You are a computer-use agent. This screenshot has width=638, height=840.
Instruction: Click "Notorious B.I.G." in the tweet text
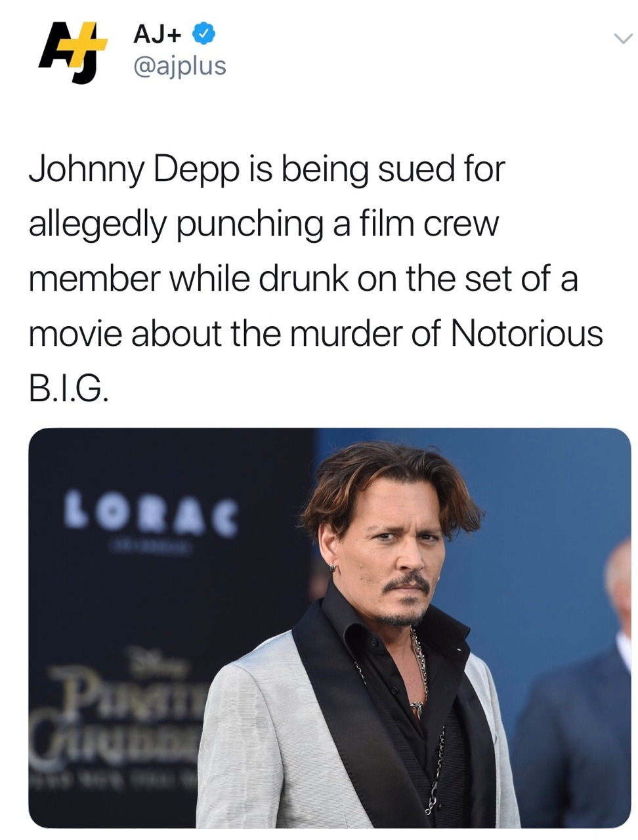(x=316, y=361)
